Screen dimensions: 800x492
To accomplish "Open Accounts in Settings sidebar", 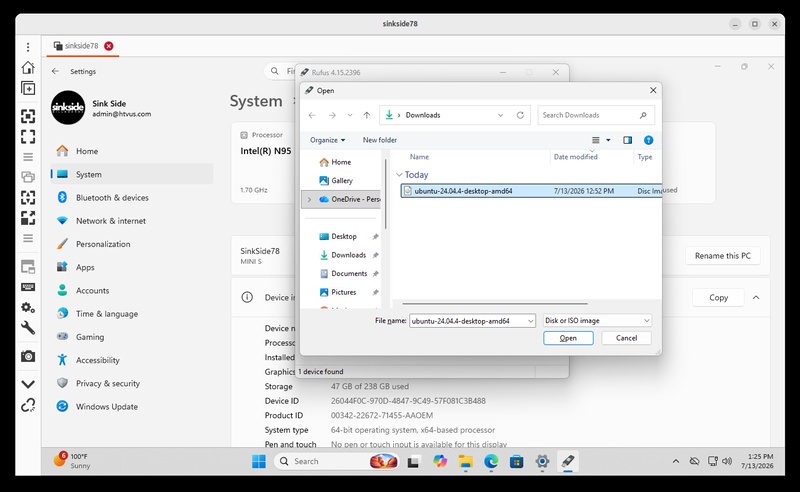I will pos(132,290).
